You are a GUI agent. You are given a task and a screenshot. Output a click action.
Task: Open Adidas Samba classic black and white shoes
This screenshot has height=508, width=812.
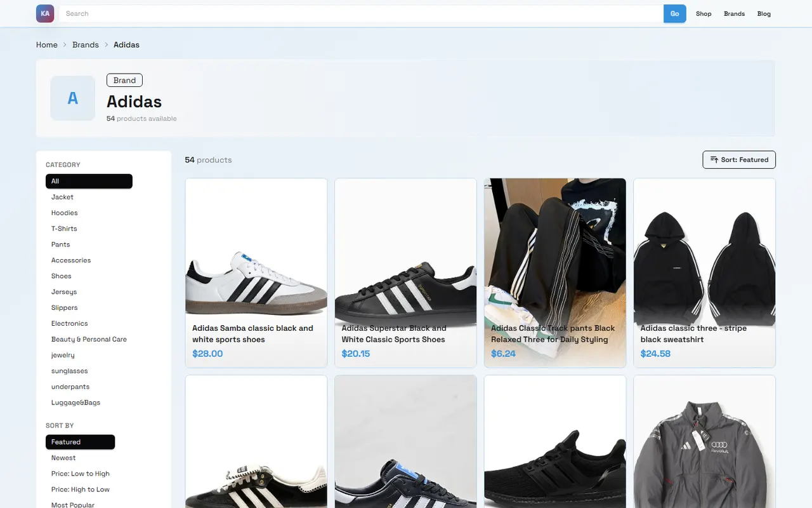pyautogui.click(x=256, y=272)
